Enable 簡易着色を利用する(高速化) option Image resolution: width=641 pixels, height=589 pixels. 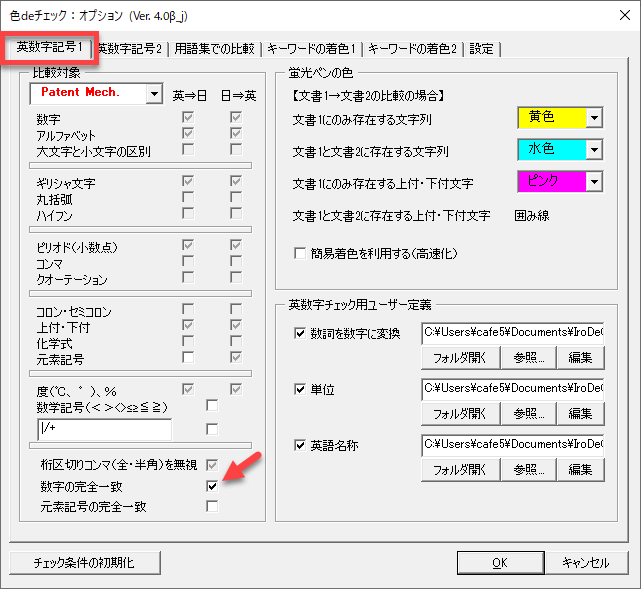(300, 254)
